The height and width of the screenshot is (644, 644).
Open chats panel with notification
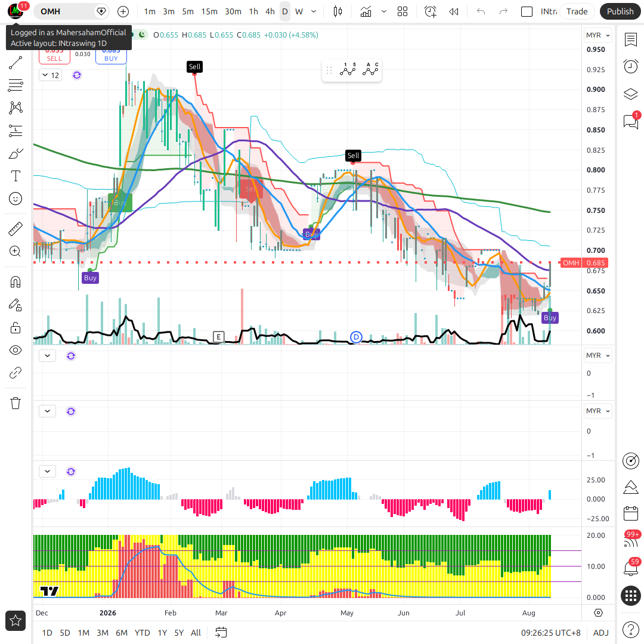[631, 121]
